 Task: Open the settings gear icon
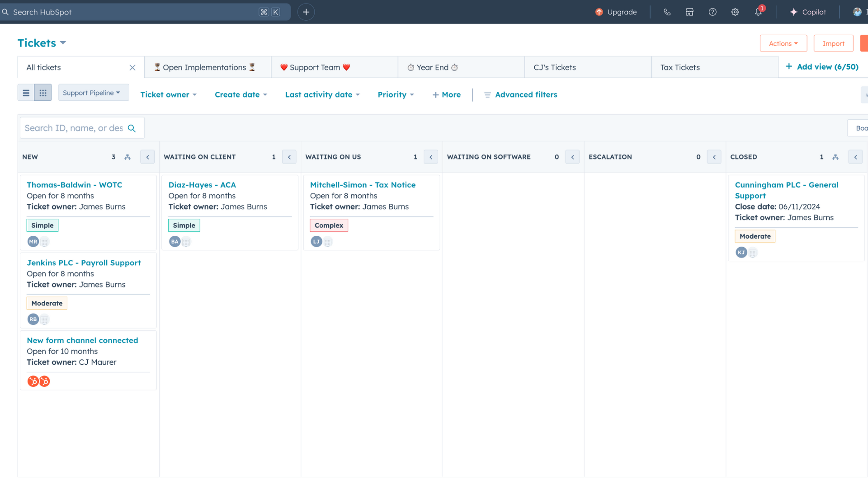coord(735,12)
